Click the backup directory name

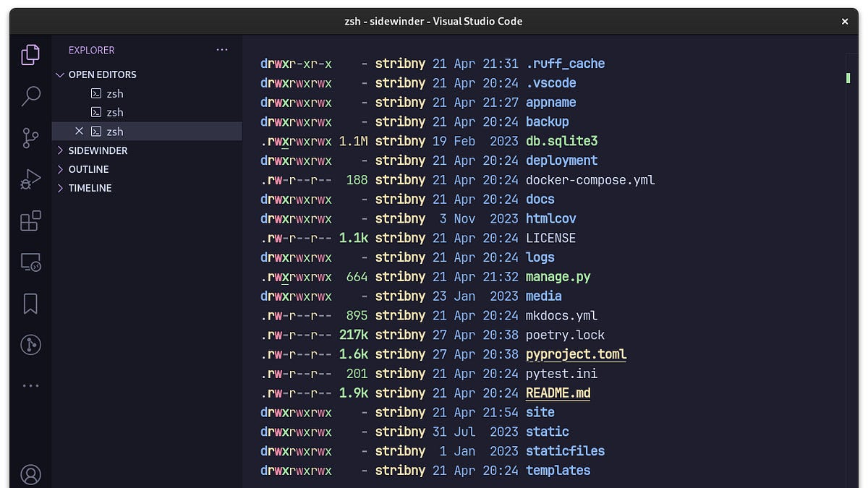click(x=547, y=121)
